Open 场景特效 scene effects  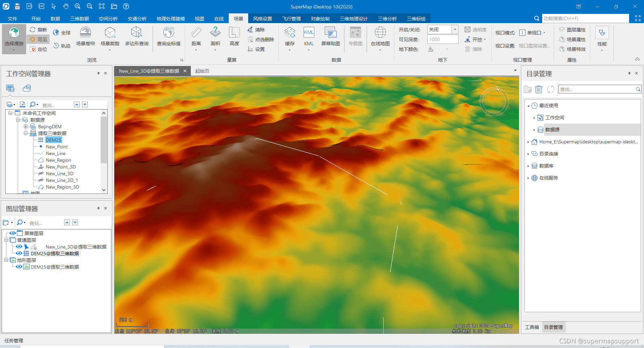click(x=572, y=49)
